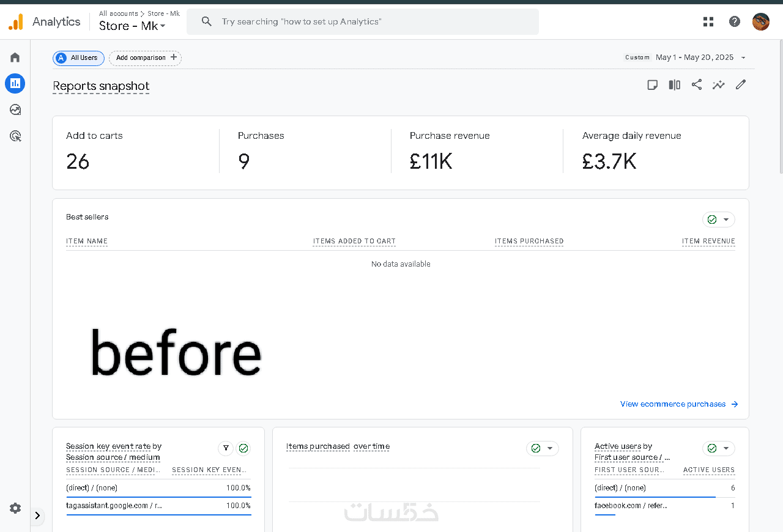Open the Explore icon in sidebar

point(15,109)
